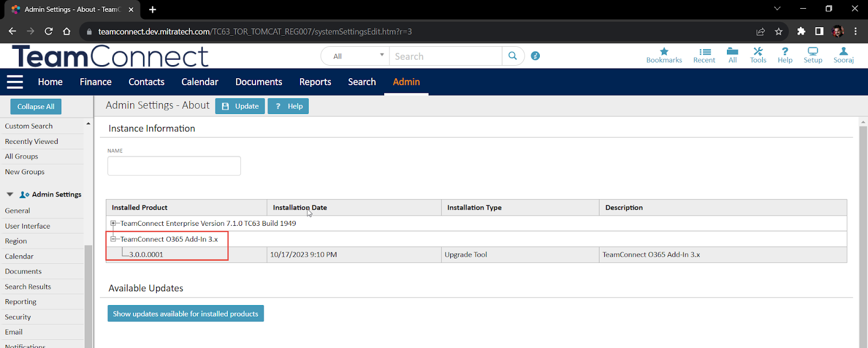Open Reporting admin settings
This screenshot has height=348, width=868.
(21, 302)
